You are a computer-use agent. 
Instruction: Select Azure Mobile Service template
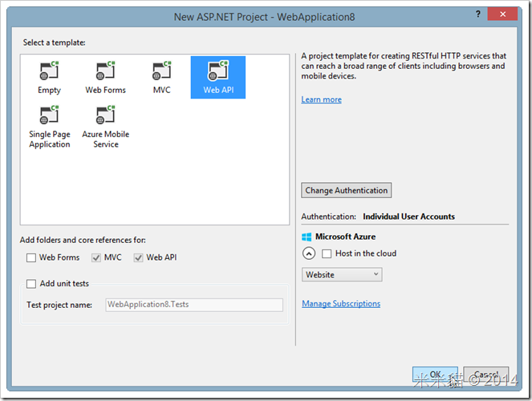(106, 127)
